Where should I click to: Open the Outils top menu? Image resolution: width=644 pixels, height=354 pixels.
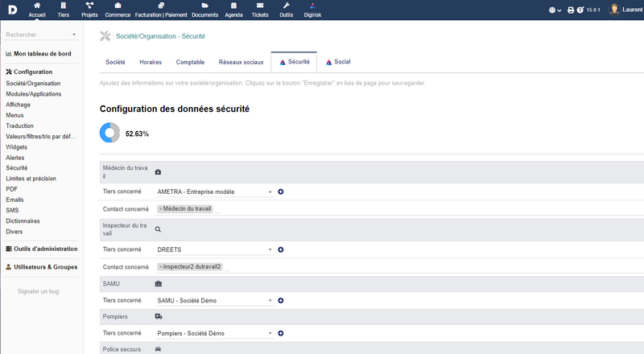287,10
